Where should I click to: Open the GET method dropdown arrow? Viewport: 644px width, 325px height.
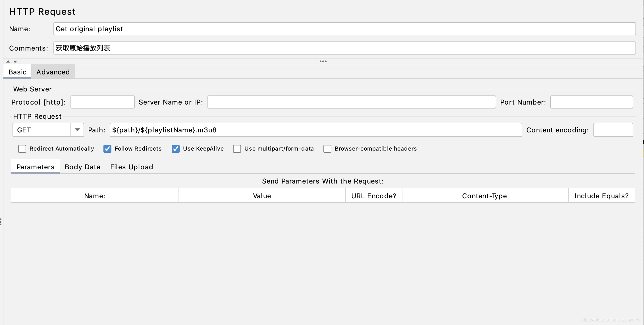(77, 130)
